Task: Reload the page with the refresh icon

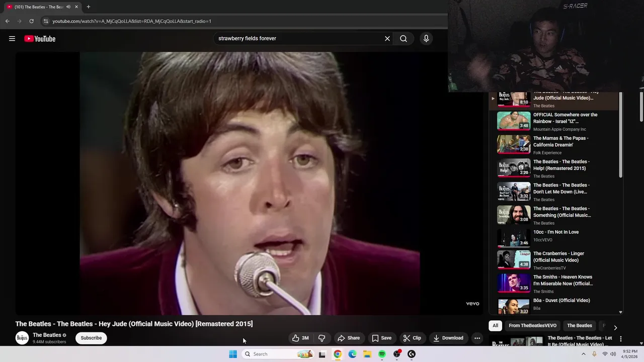Action: pos(31,21)
